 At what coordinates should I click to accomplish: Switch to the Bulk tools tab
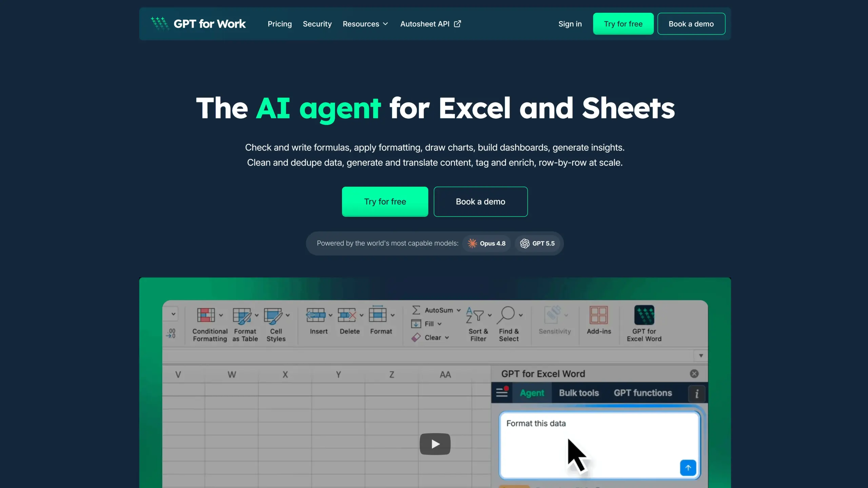(x=579, y=393)
